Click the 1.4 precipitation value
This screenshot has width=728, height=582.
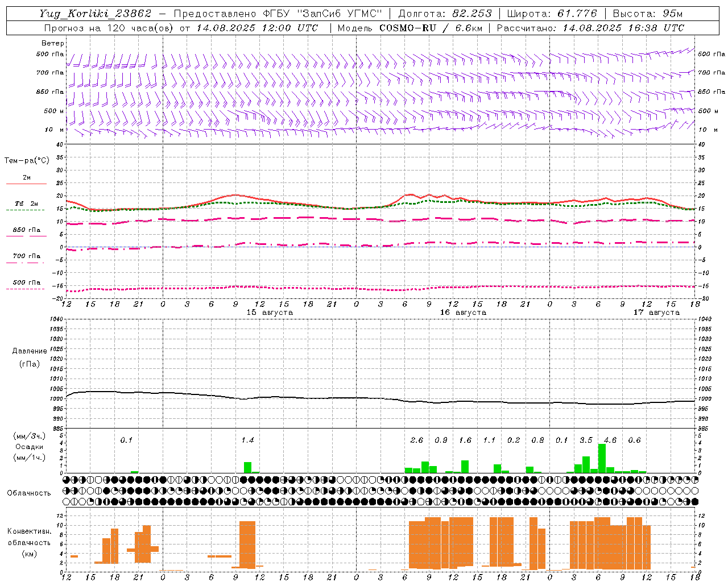click(x=247, y=440)
